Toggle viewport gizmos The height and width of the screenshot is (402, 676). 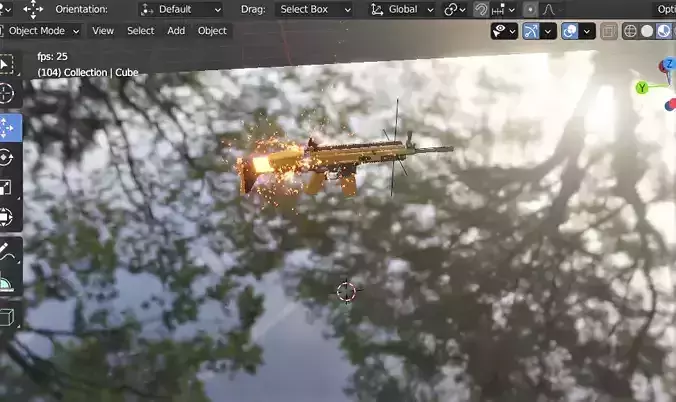531,31
